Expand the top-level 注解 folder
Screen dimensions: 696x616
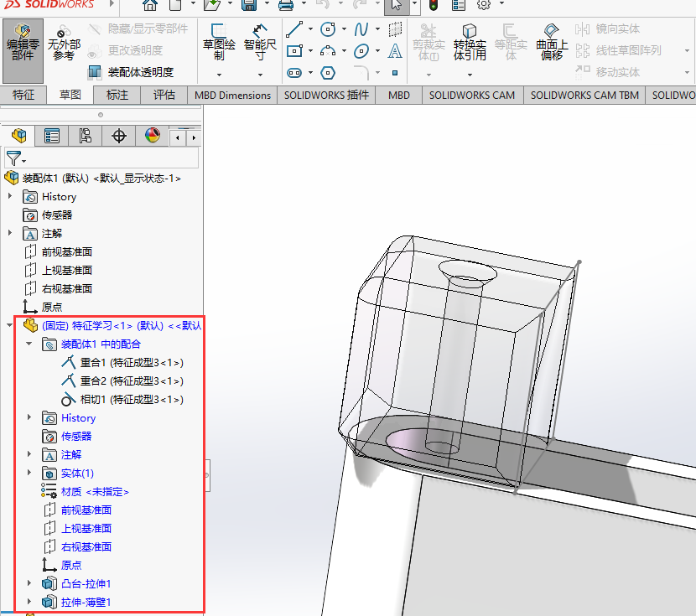[10, 232]
